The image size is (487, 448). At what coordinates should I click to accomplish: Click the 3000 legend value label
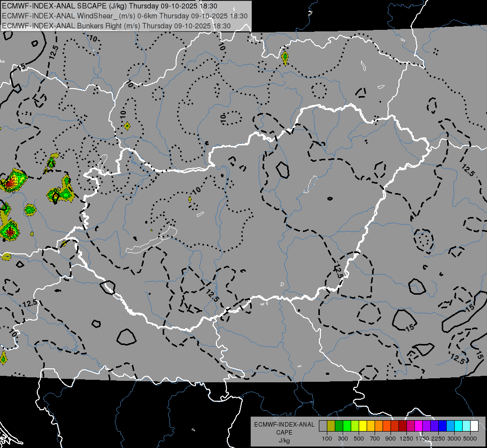point(454,439)
